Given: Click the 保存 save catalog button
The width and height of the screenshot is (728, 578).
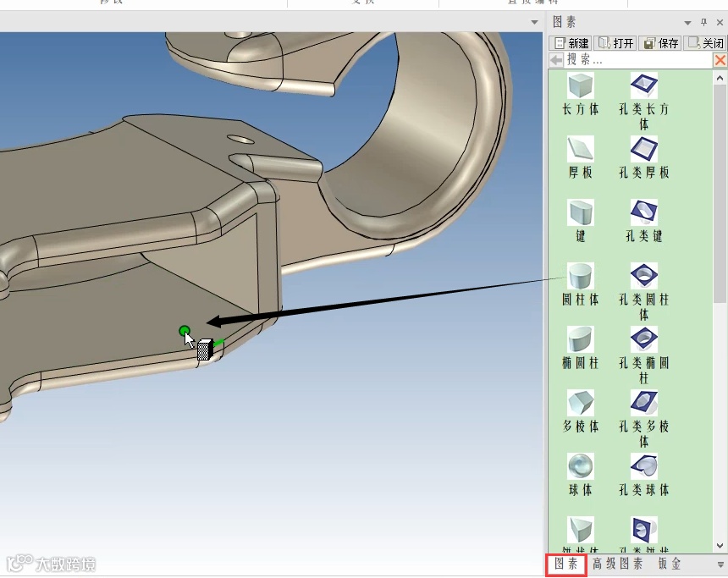Looking at the screenshot, I should tap(660, 43).
